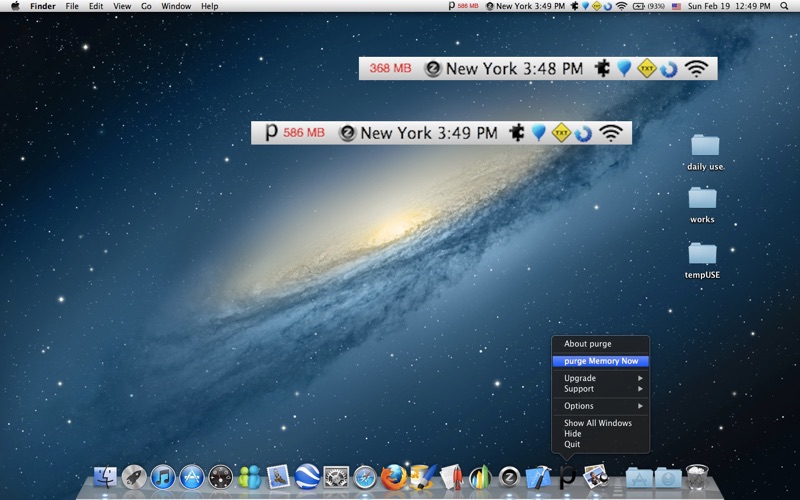800x500 pixels.
Task: Open the Finder Go menu
Action: coord(146,6)
